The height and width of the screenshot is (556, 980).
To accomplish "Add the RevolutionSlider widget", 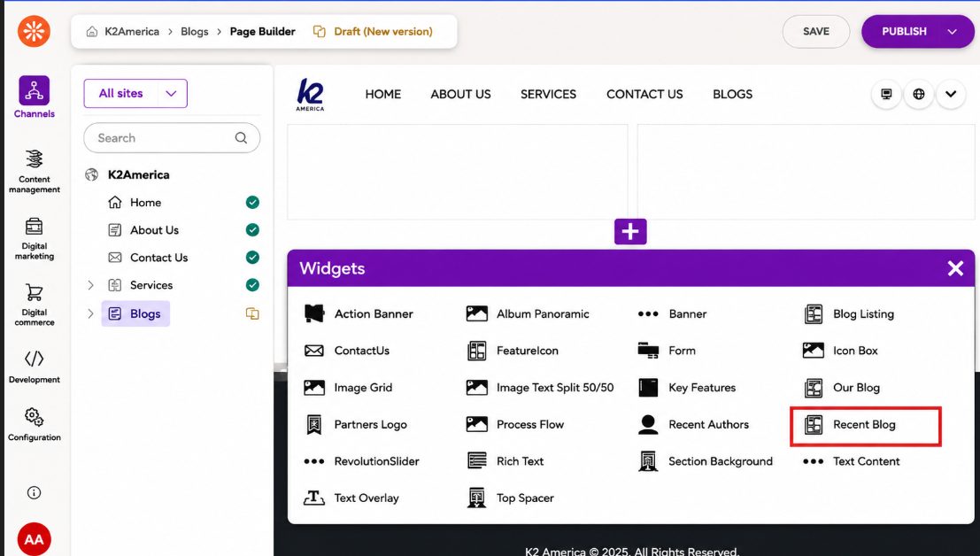I will pos(362,461).
